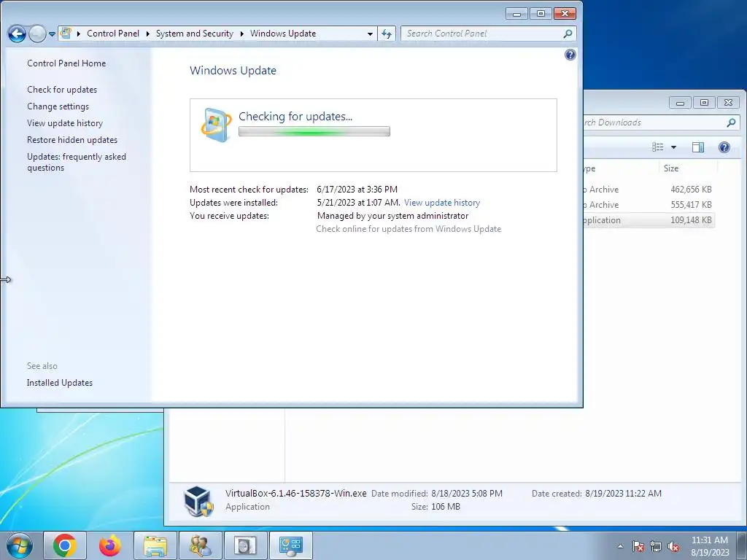Viewport: 747px width, 560px height.
Task: Open Updates: frequently asked questions
Action: point(76,162)
